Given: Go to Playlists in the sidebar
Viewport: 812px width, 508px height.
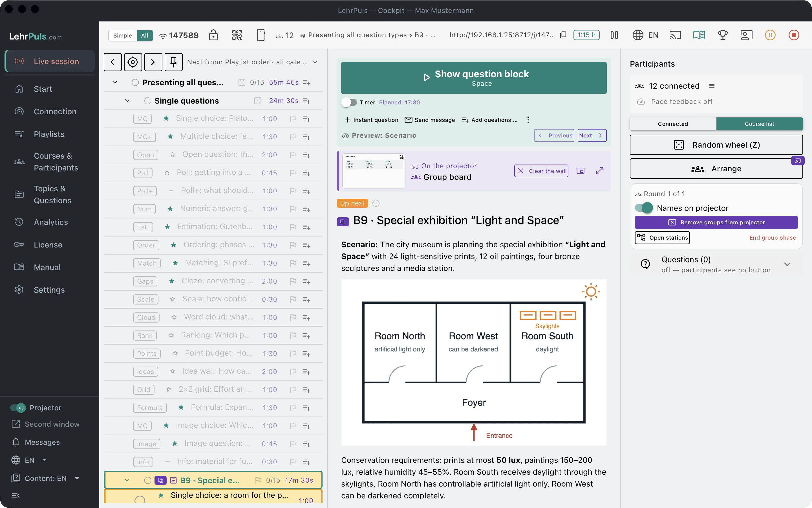Looking at the screenshot, I should point(49,134).
